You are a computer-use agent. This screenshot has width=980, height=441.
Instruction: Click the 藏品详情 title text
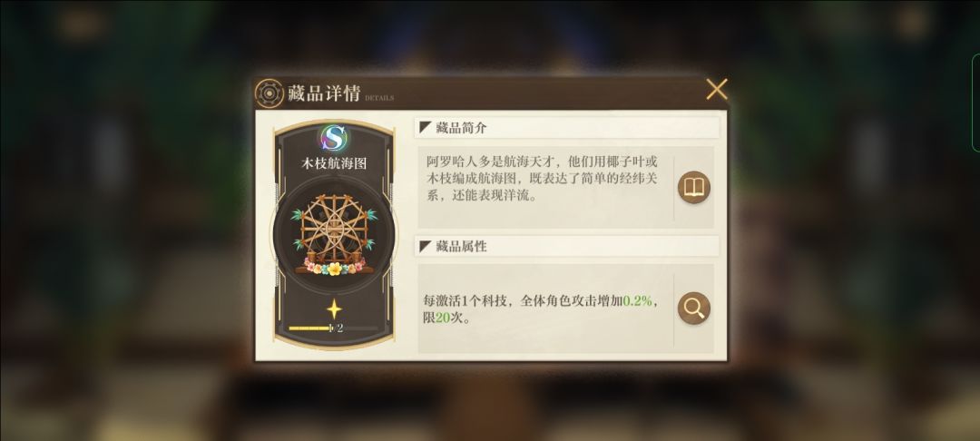[x=324, y=93]
